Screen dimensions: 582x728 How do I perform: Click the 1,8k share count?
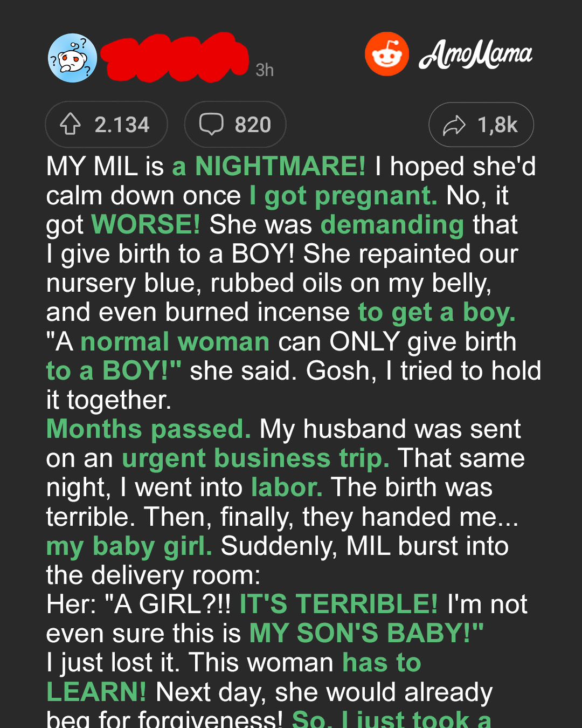[x=497, y=125]
